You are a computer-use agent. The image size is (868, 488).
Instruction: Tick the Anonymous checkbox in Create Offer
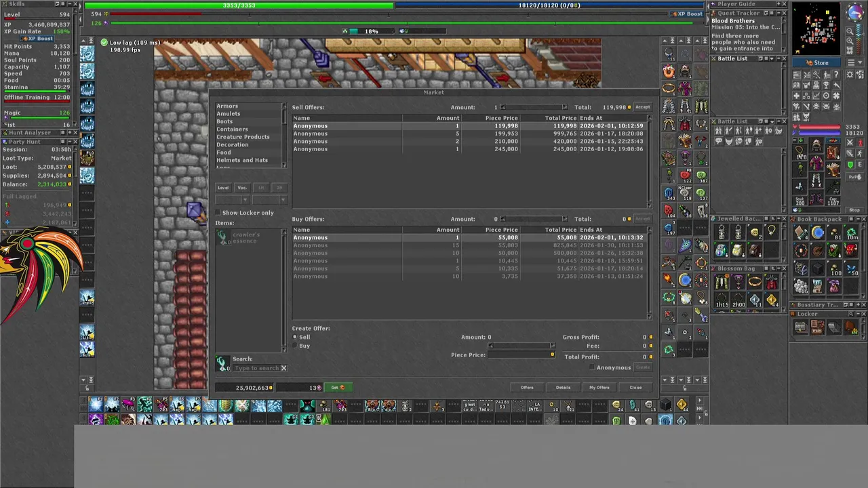[x=592, y=367]
